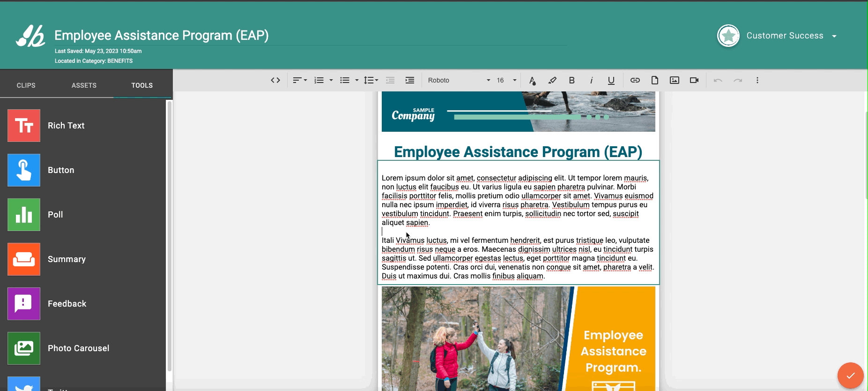The image size is (868, 391).
Task: Insert a file attachment
Action: (655, 80)
